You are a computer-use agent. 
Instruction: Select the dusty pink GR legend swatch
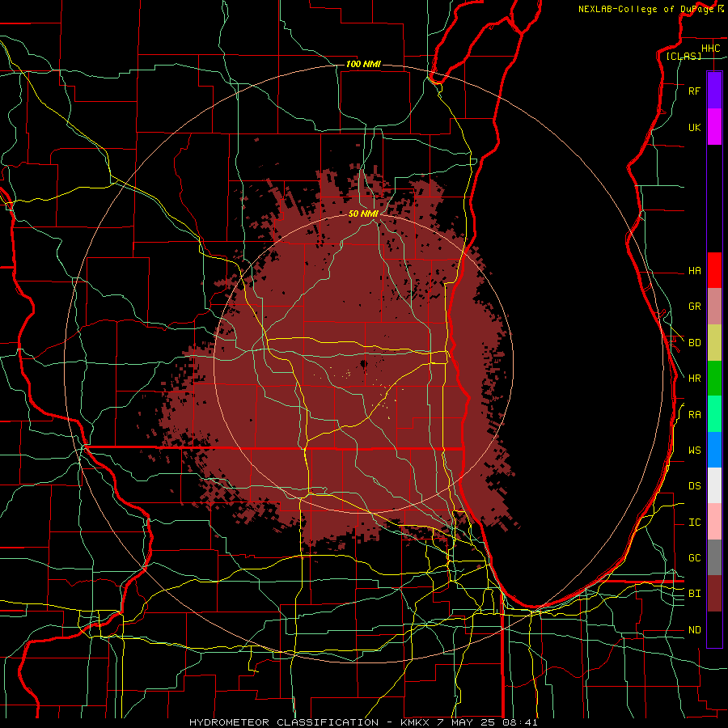pyautogui.click(x=714, y=307)
